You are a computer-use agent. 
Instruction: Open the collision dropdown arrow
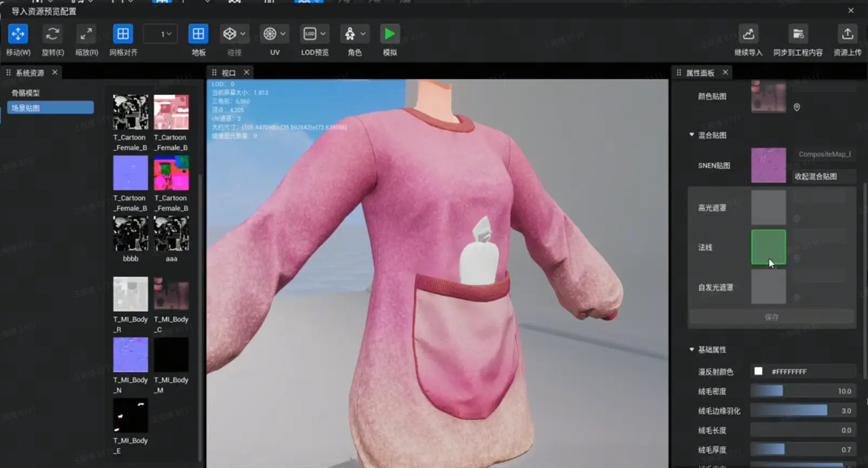243,34
